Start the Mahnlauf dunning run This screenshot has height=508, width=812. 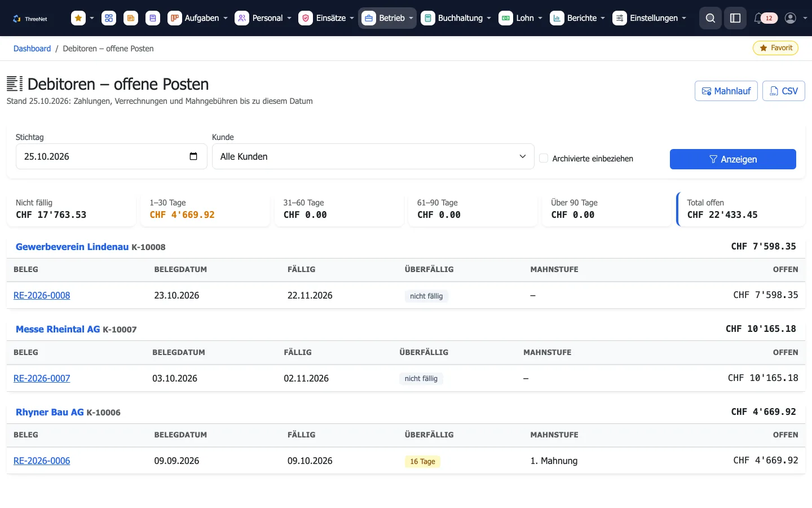click(x=726, y=91)
